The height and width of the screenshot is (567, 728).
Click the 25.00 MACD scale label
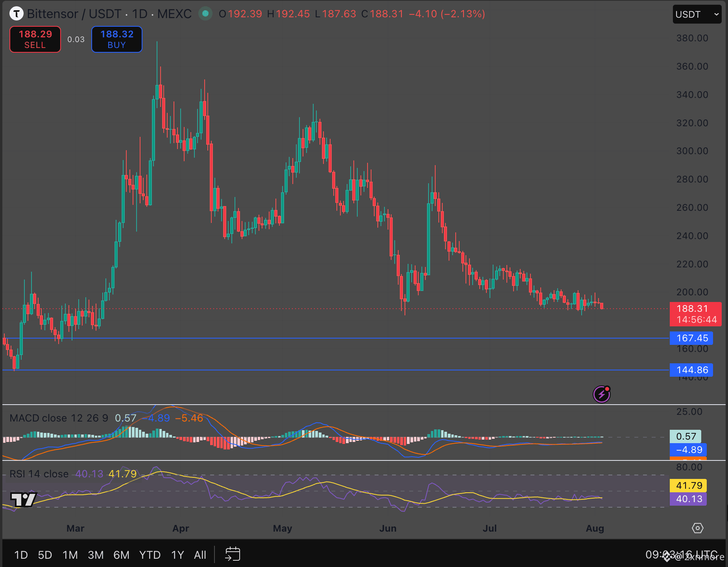click(689, 412)
